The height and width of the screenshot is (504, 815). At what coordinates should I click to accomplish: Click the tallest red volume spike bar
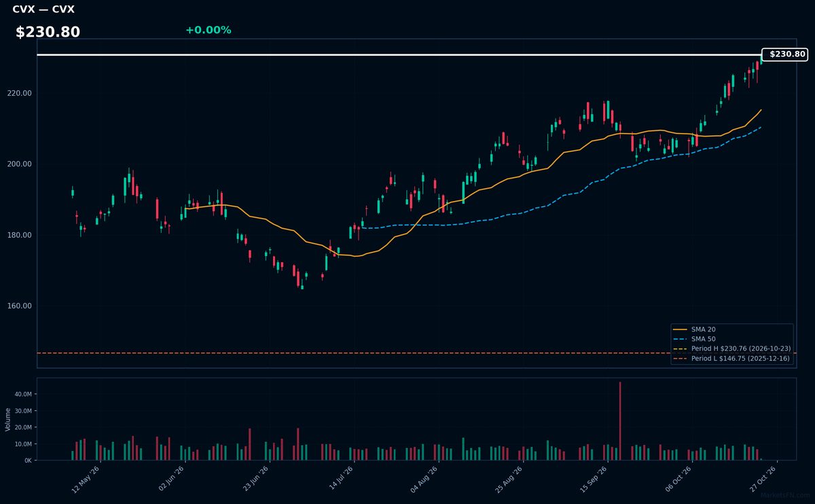point(620,421)
